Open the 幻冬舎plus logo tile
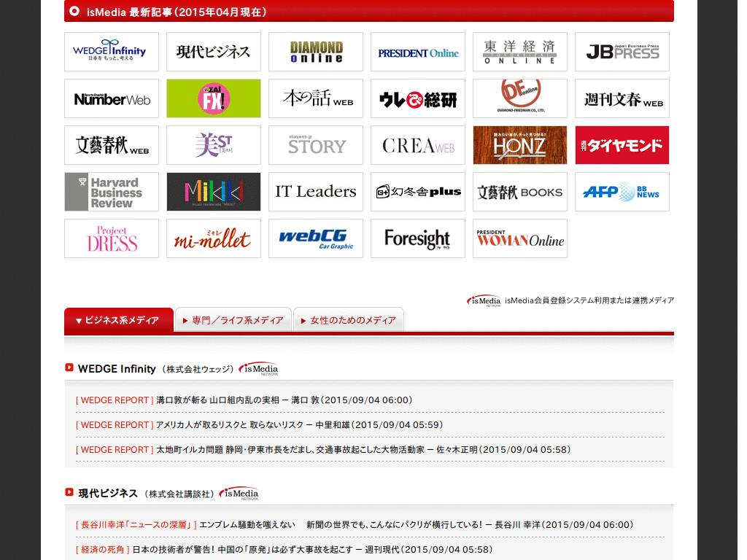 click(x=418, y=192)
